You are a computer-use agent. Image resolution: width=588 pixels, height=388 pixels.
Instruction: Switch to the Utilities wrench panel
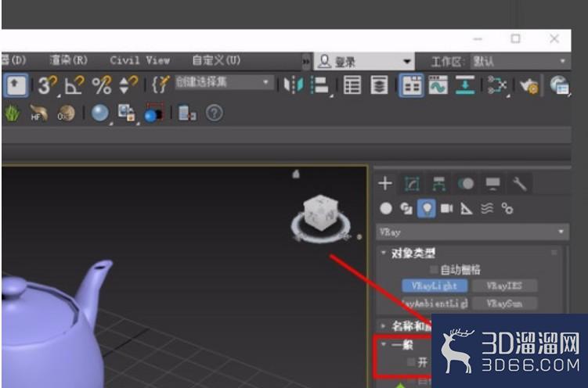click(x=520, y=184)
